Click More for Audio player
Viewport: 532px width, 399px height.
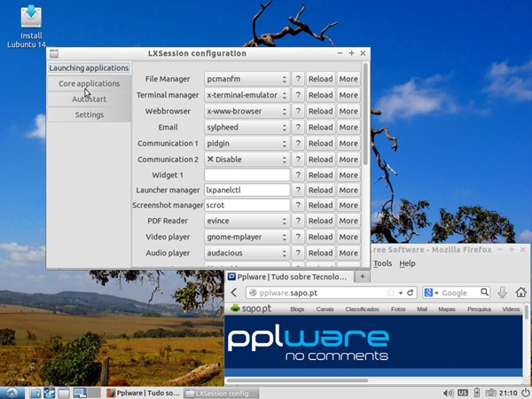[348, 253]
